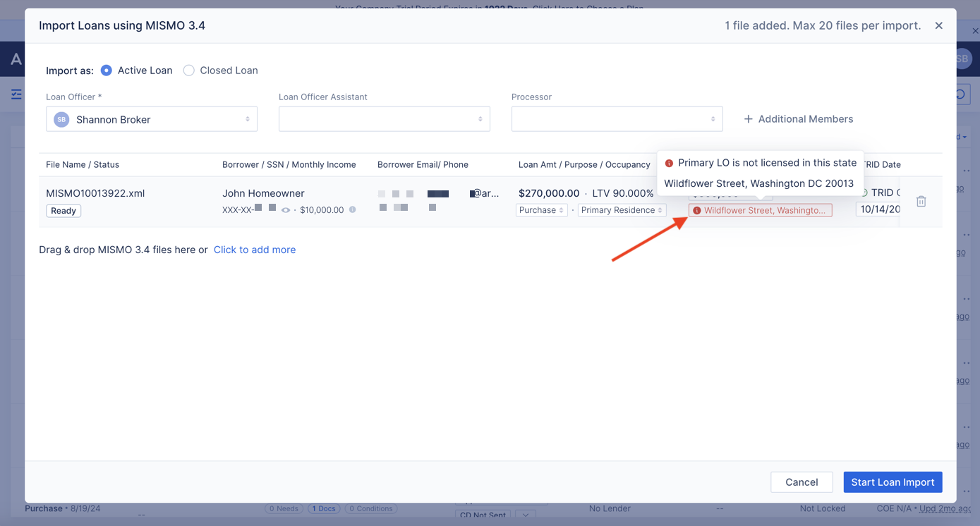Delete the MISMO10013922.xml file row
This screenshot has height=526, width=980.
coord(921,202)
